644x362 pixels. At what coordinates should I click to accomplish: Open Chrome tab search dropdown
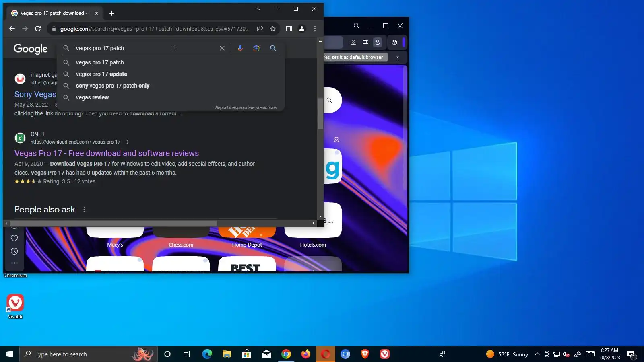pyautogui.click(x=259, y=9)
